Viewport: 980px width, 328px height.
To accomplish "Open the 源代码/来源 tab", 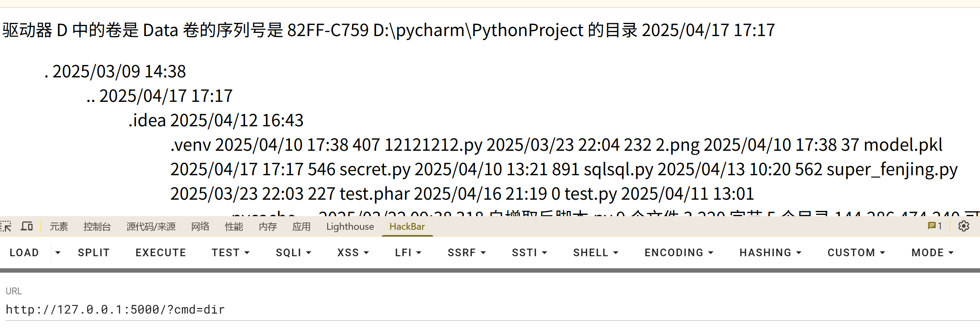I will pyautogui.click(x=151, y=227).
